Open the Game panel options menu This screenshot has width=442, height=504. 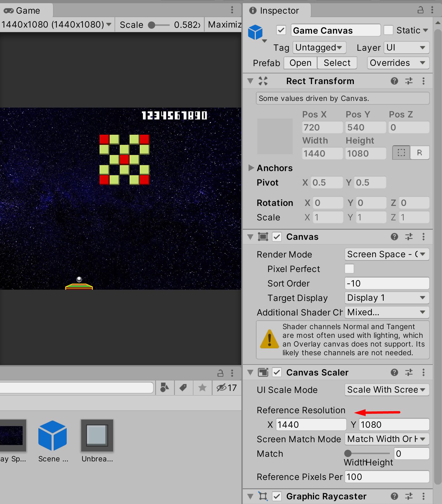pyautogui.click(x=232, y=10)
